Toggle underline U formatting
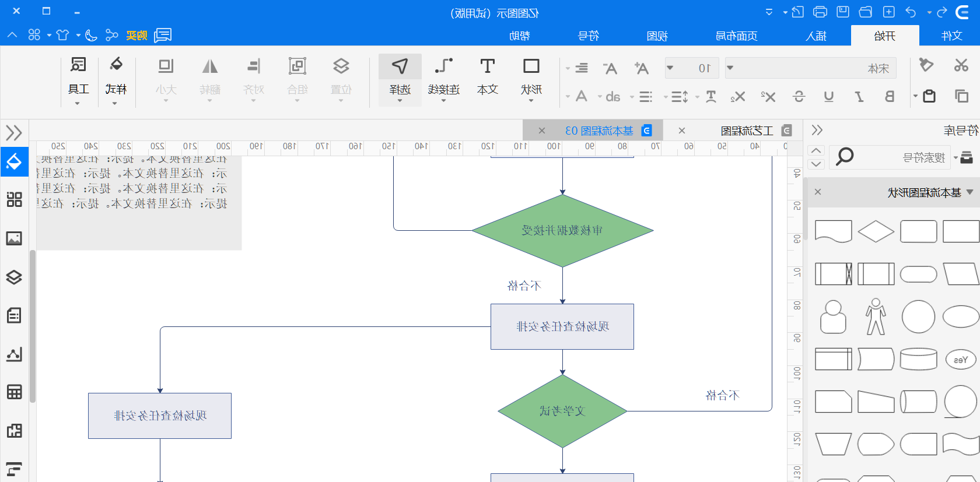Image resolution: width=980 pixels, height=482 pixels. [x=828, y=97]
